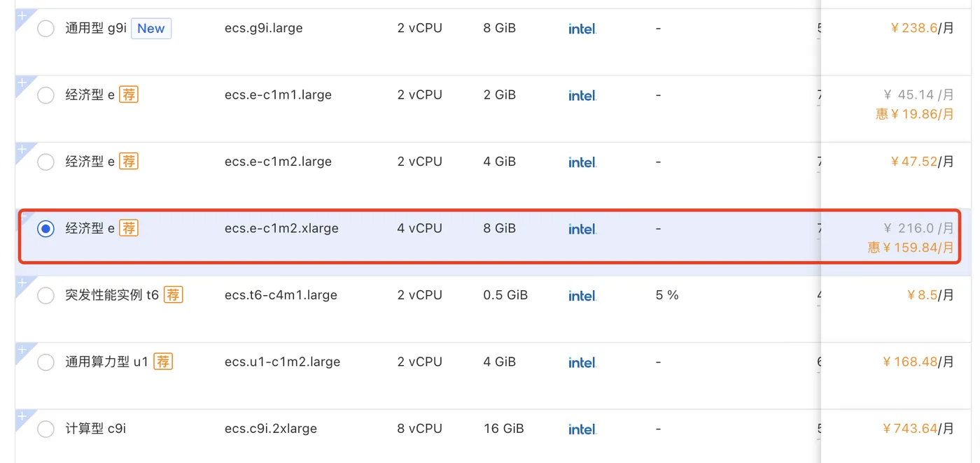Click the ecs.e-c1m2.large specification name

click(x=278, y=162)
